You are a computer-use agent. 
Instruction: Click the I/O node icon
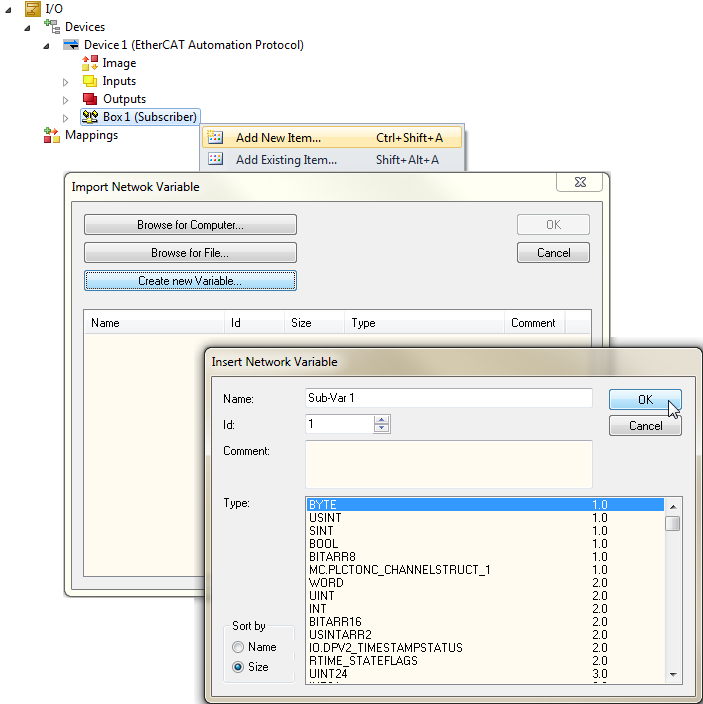click(x=33, y=9)
